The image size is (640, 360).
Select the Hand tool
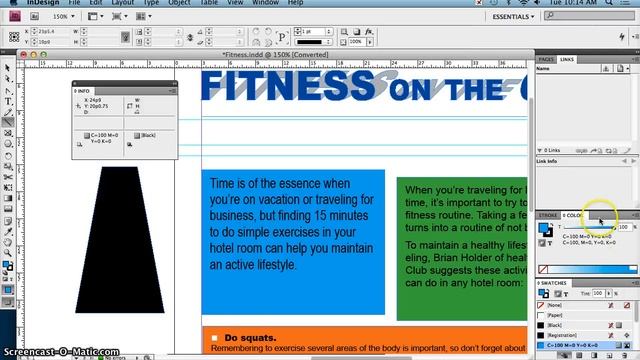coord(8,242)
